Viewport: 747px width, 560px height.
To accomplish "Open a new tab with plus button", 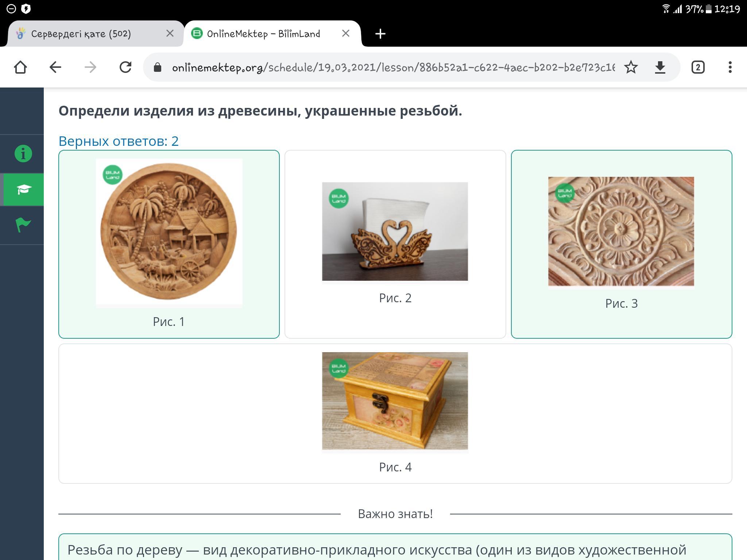I will click(380, 34).
